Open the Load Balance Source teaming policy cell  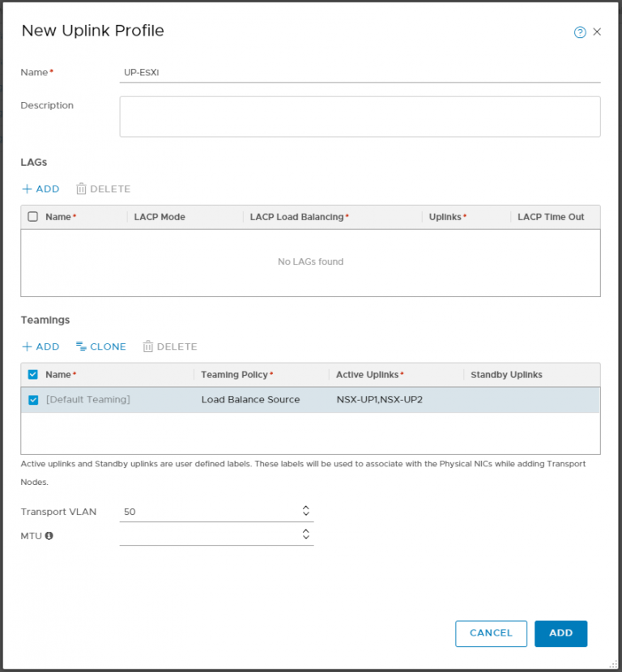250,400
